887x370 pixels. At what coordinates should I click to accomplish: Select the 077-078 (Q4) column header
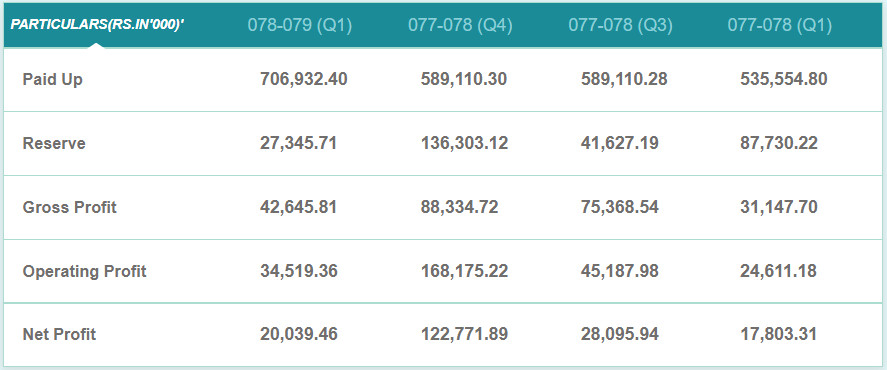460,25
